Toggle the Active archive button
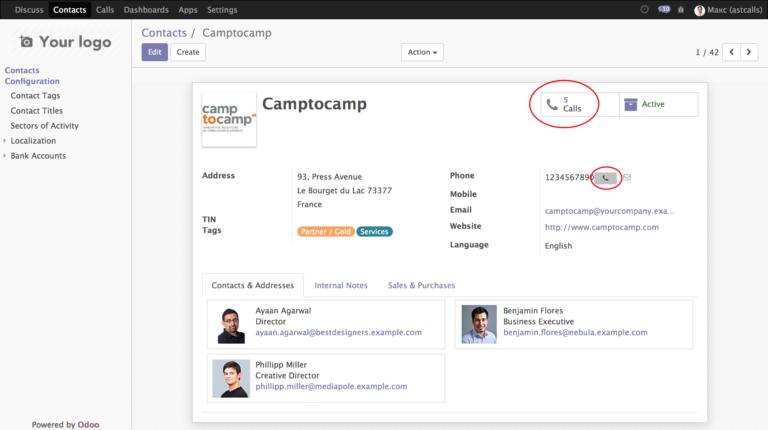 (659, 104)
